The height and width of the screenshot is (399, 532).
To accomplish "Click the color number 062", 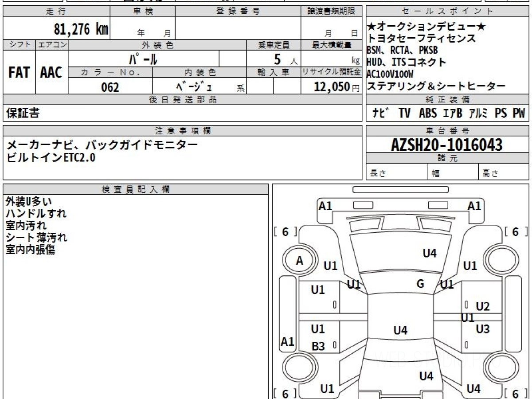I will 110,87.
